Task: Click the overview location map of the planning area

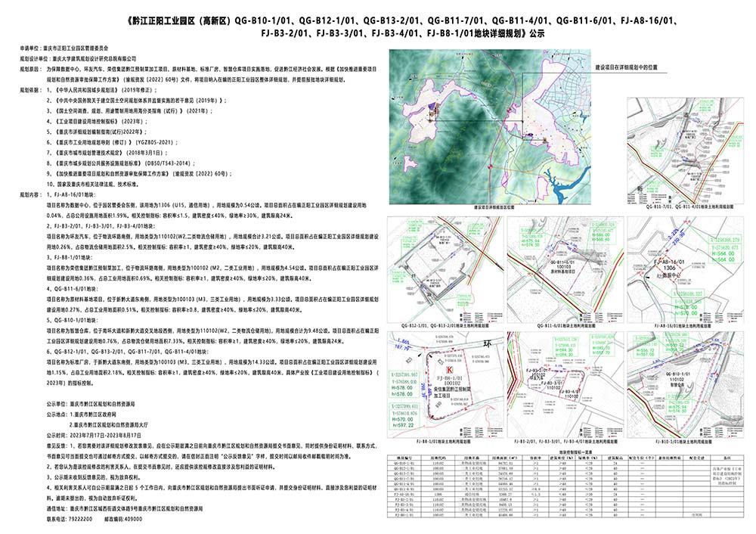Action: click(x=490, y=127)
